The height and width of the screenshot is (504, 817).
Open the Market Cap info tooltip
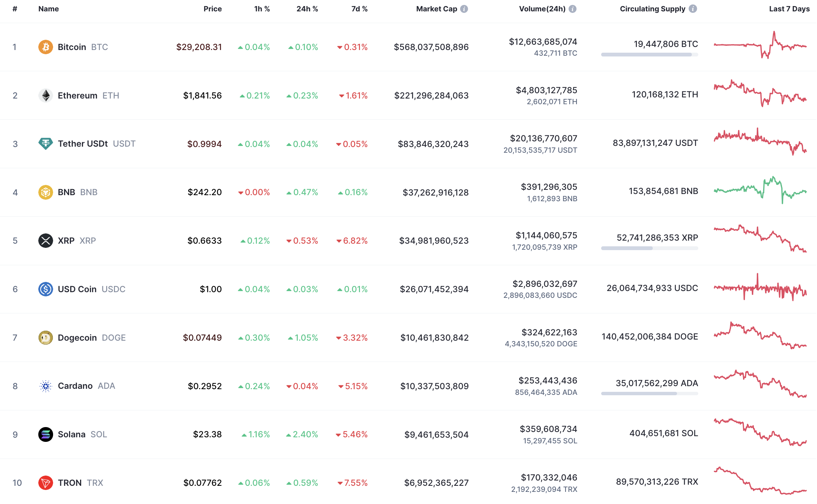[x=464, y=9]
